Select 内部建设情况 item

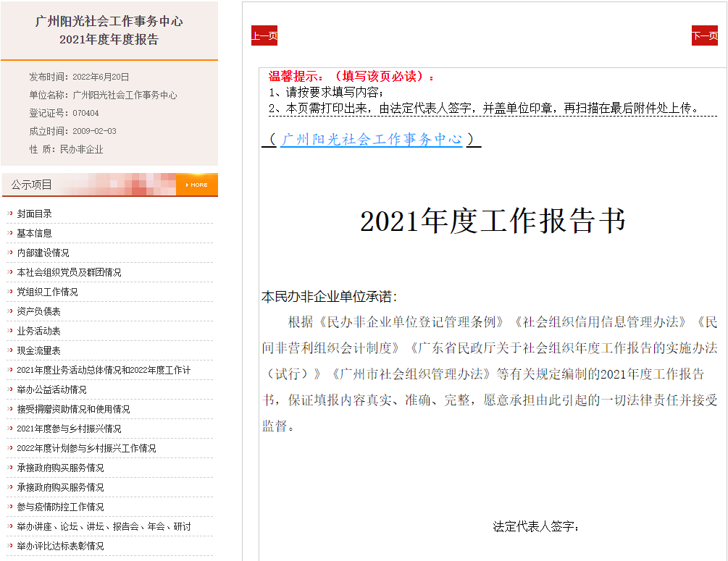point(43,253)
